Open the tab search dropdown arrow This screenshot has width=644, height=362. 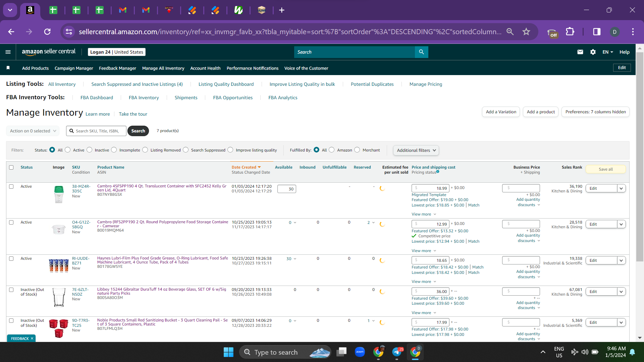point(10,10)
